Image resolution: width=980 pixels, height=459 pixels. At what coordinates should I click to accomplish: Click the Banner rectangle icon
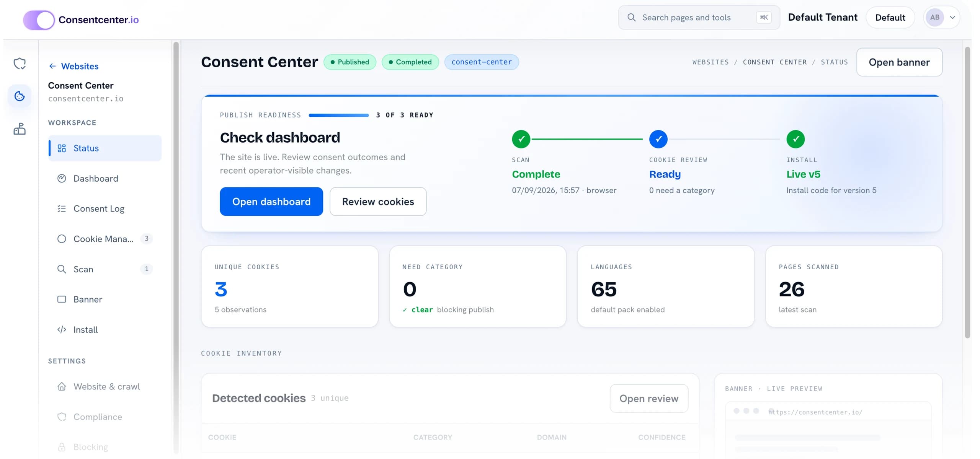[x=62, y=299]
